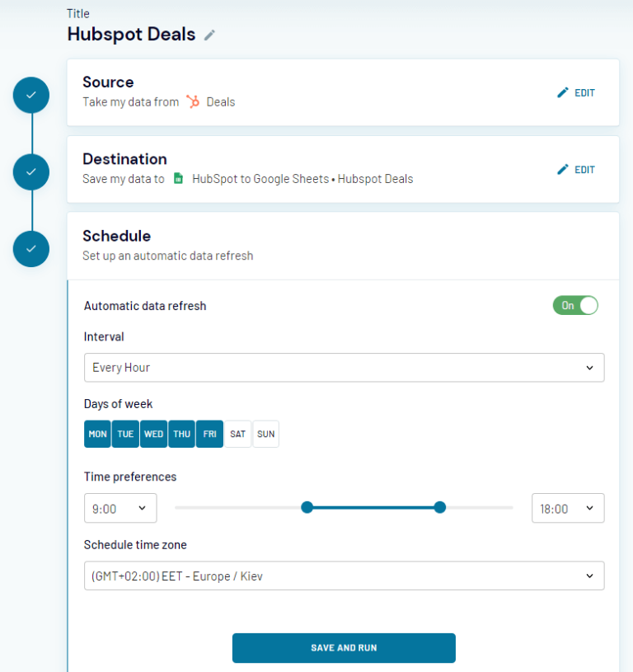Deselect WED from the days of week

pos(153,434)
